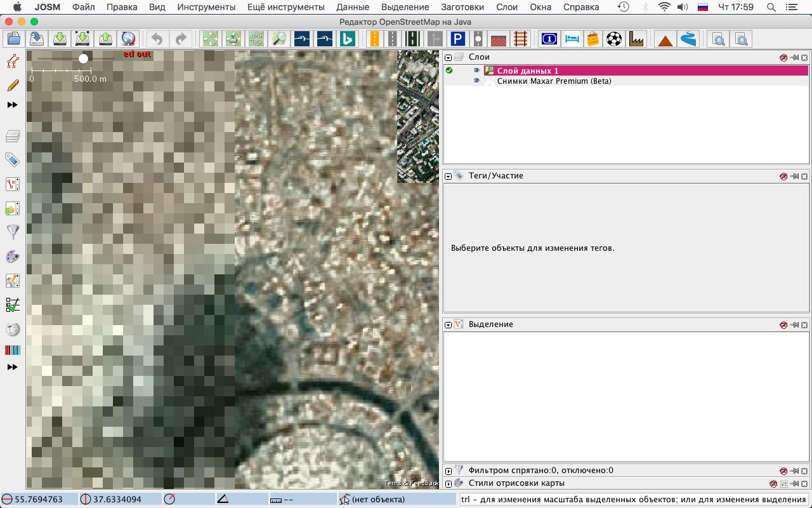This screenshot has width=812, height=508.
Task: Apply the shopping bag shop preset
Action: [593, 39]
